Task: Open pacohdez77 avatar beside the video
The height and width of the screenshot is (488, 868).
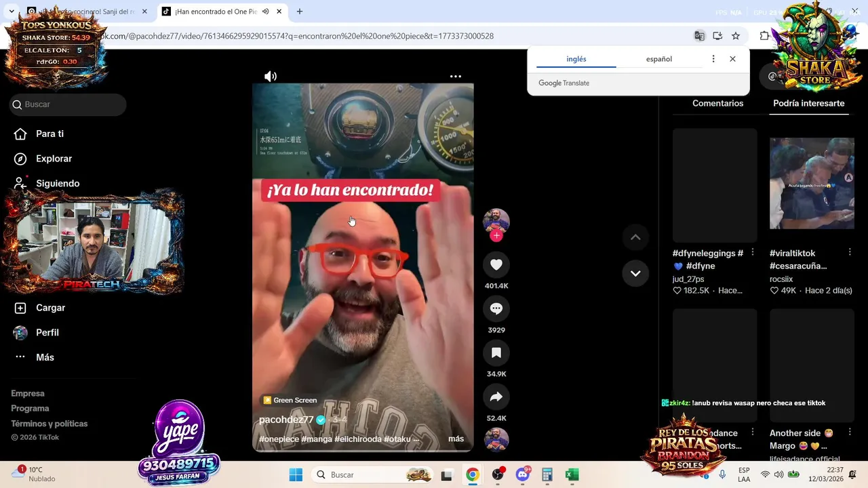Action: point(496,220)
